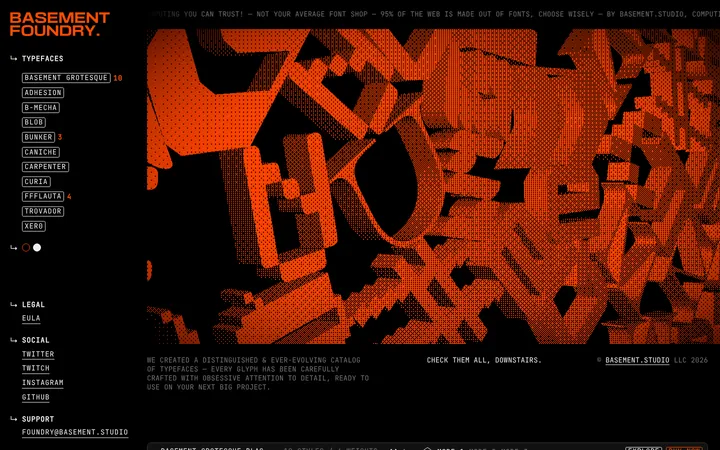Screen dimensions: 720x450
Task: Select the FFFlauta typeface
Action: [x=43, y=196]
